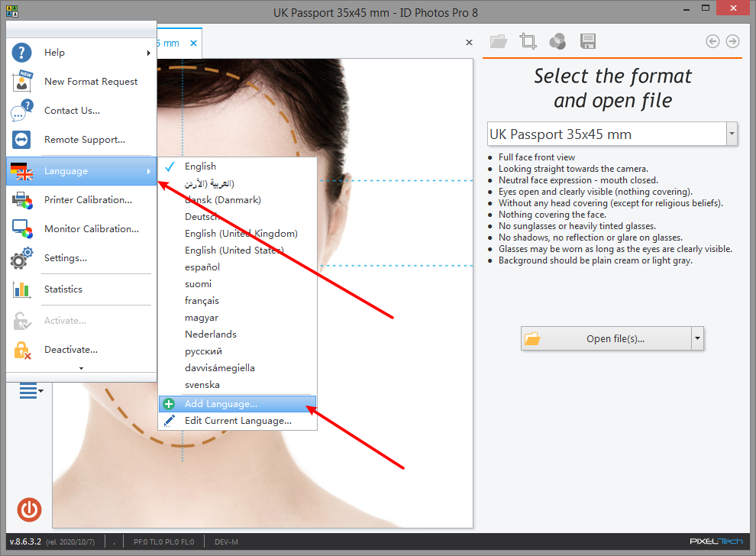Switch language to español
756x556 pixels.
(237, 267)
